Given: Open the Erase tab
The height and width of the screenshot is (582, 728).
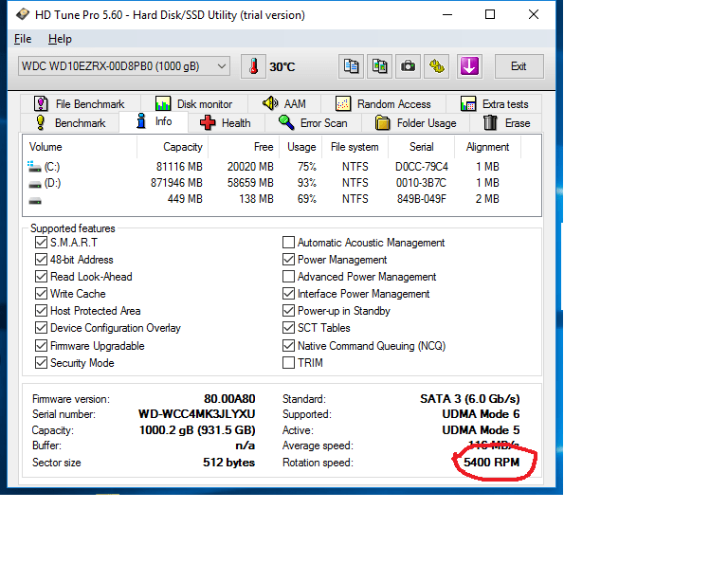Looking at the screenshot, I should tap(506, 123).
